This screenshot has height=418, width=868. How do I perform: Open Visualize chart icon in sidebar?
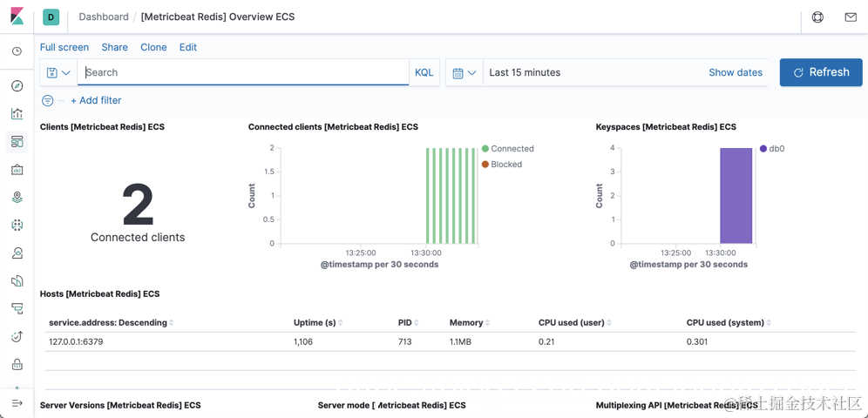point(17,114)
